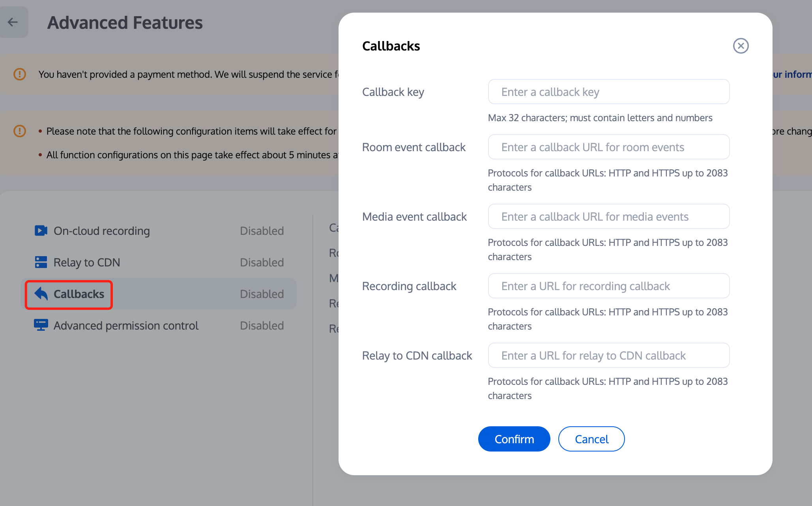Open Advanced permission control settings
Screen dimensions: 812x506
click(126, 326)
